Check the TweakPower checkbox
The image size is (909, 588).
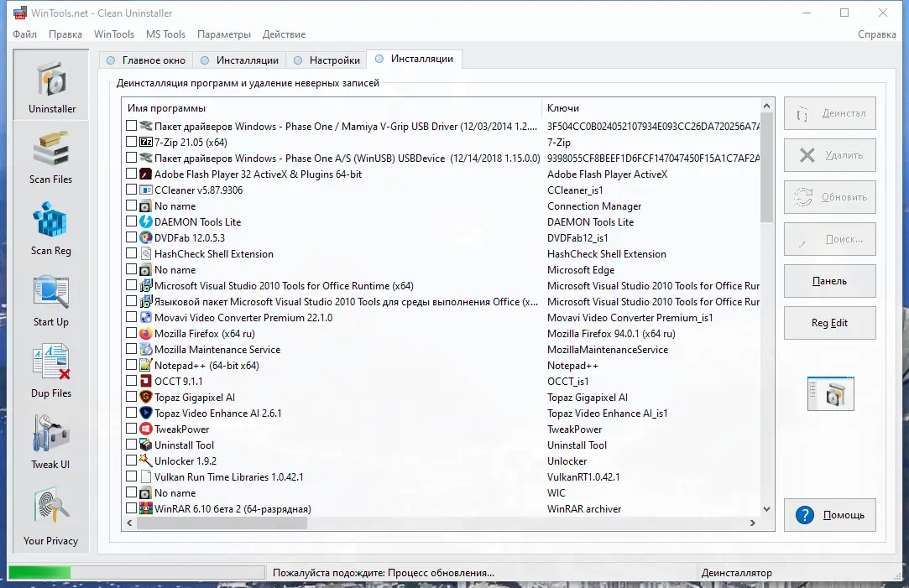tap(131, 429)
